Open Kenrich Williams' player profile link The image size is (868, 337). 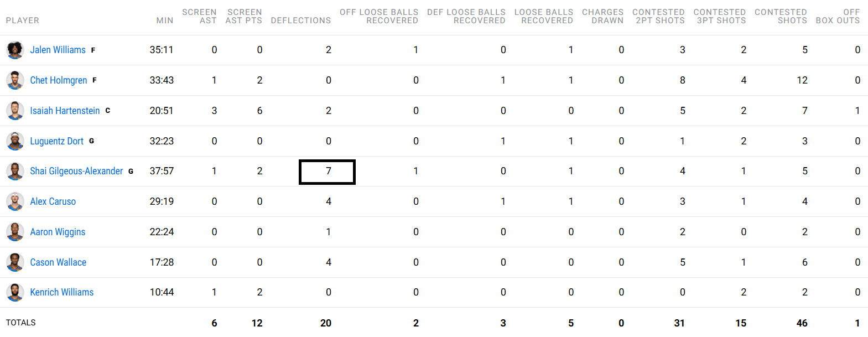point(61,292)
